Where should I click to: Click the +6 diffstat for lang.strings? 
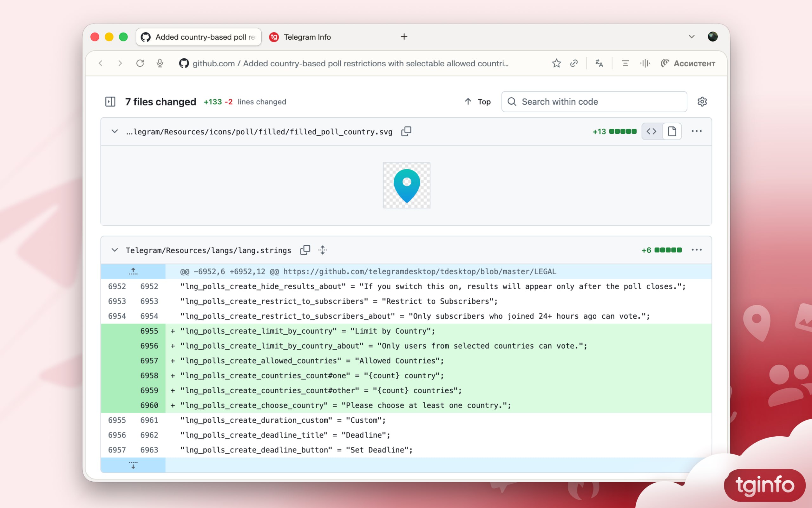[x=661, y=250]
